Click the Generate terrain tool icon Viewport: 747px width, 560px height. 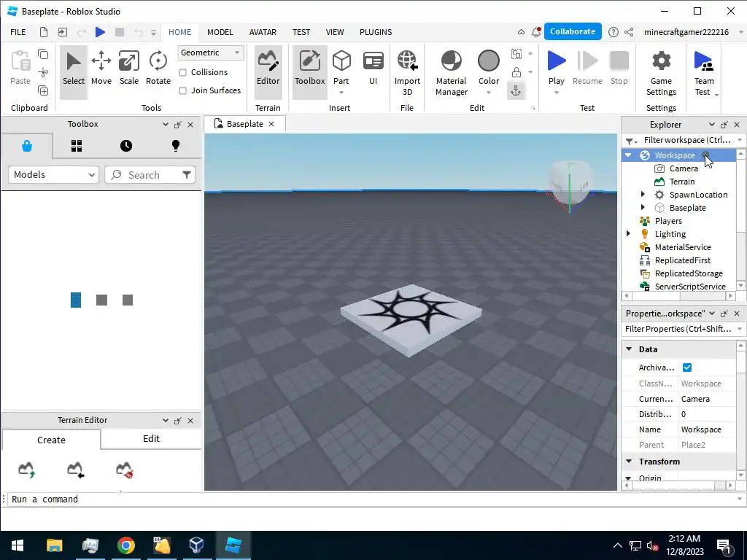point(27,470)
